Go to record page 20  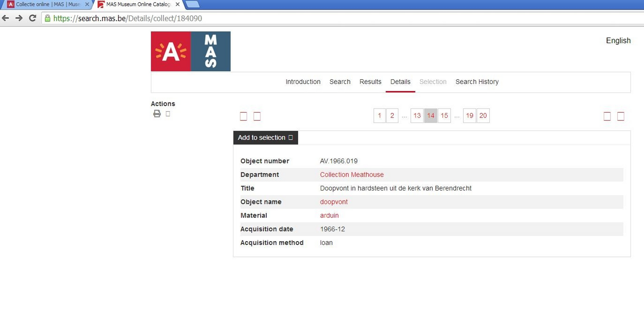coord(483,116)
